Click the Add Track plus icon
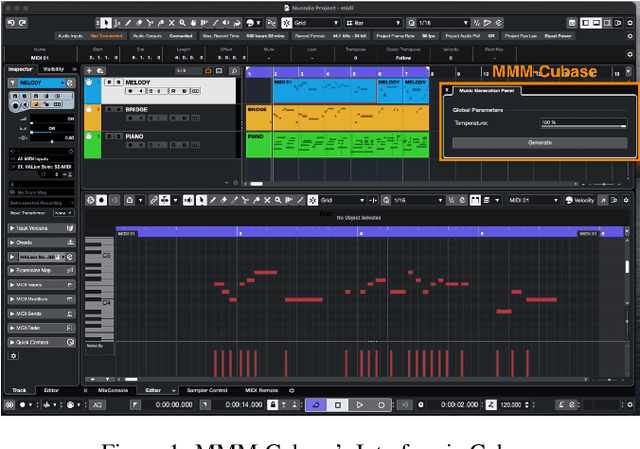The width and height of the screenshot is (640, 449). coord(91,71)
